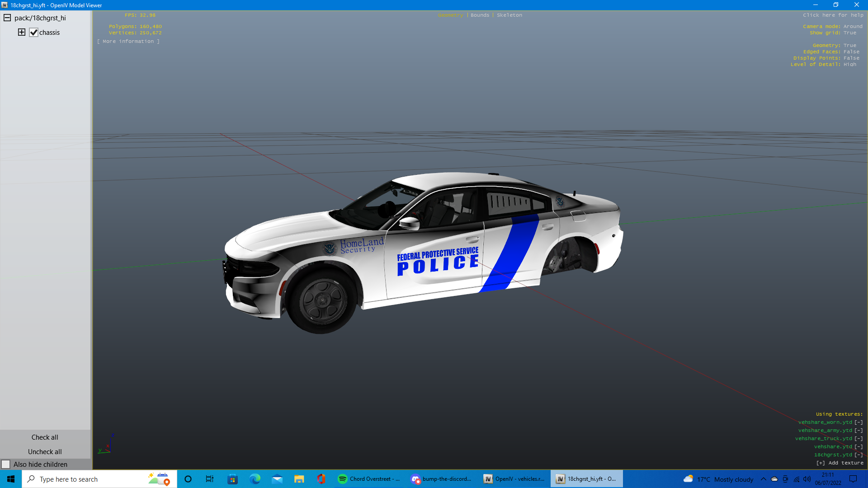Open Microsoft Edge from taskbar

255,479
